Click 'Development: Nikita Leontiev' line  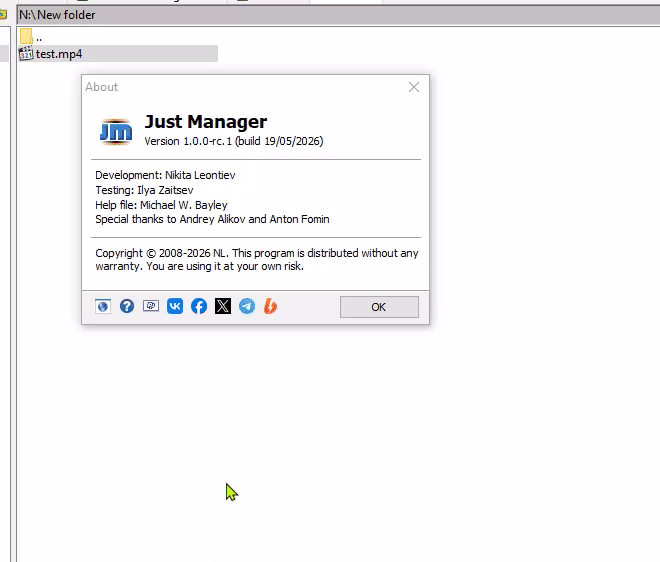[x=165, y=175]
